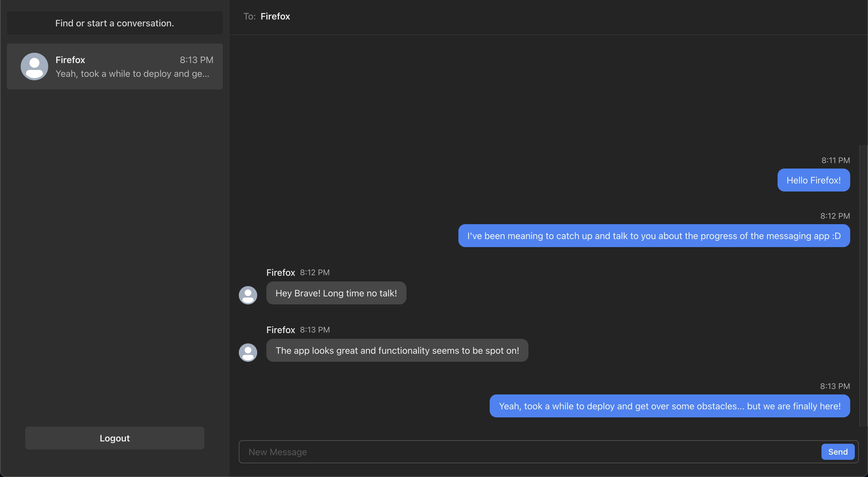
Task: Click the 8:13 PM timestamp in the sidebar
Action: pos(196,60)
